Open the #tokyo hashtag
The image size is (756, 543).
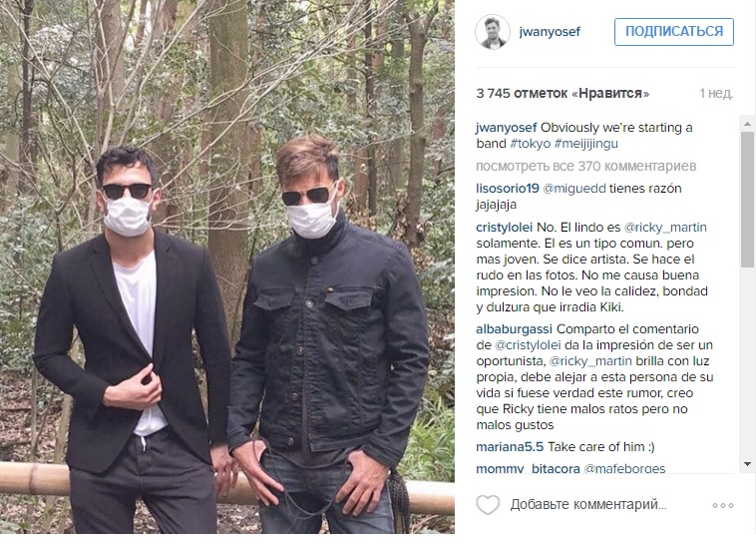coord(530,144)
